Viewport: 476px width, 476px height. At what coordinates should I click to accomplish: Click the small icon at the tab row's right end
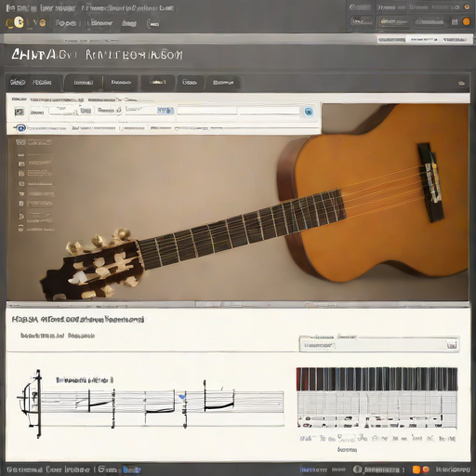[462, 83]
